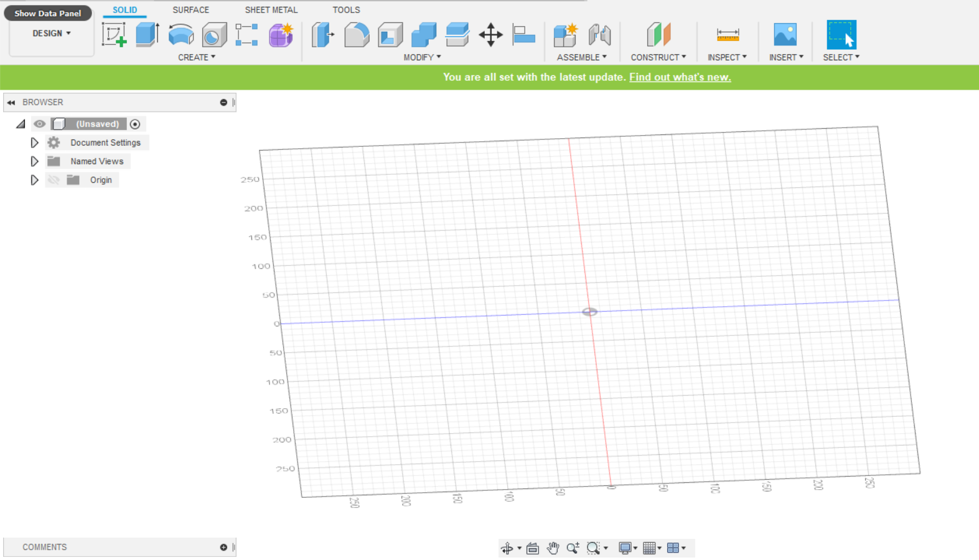Select the Extrude tool
The width and height of the screenshot is (979, 560).
(x=148, y=35)
